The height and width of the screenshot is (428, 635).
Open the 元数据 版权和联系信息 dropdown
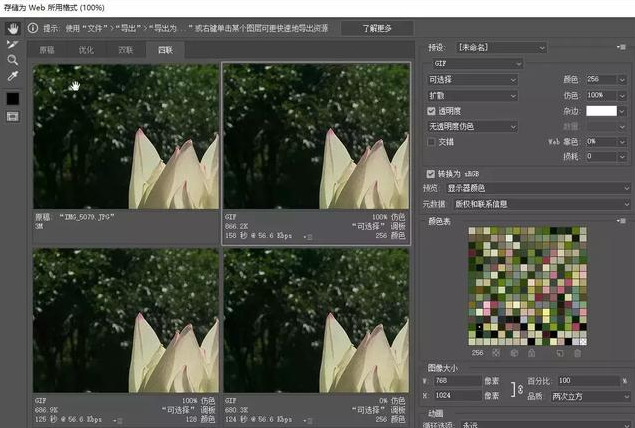pos(542,204)
